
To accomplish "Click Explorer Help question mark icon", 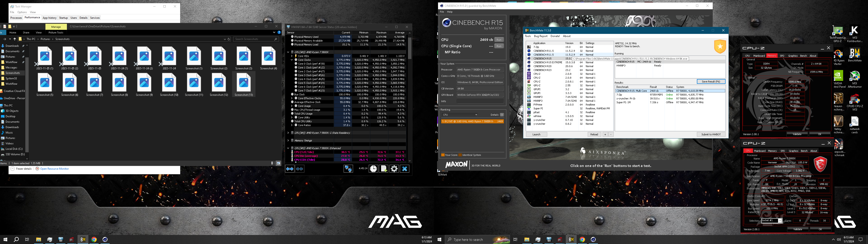I will click(279, 32).
